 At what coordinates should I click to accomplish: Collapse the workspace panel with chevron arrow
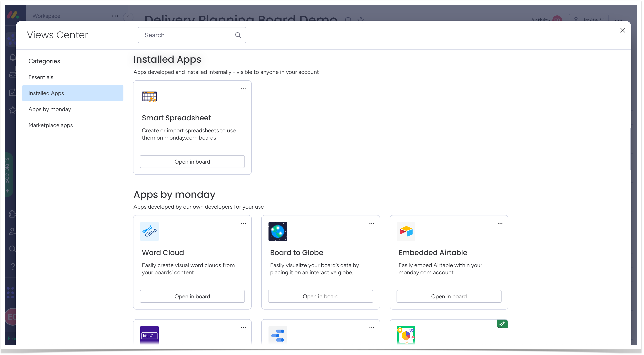pyautogui.click(x=128, y=17)
